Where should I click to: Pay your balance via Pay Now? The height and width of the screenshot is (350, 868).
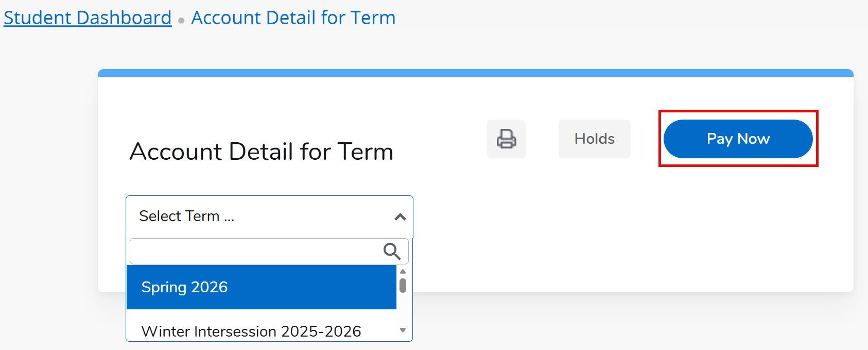pos(737,139)
